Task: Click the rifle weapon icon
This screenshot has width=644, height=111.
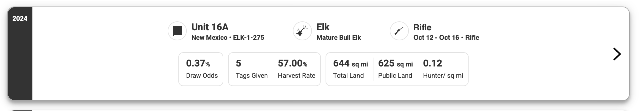Action: coord(399,31)
